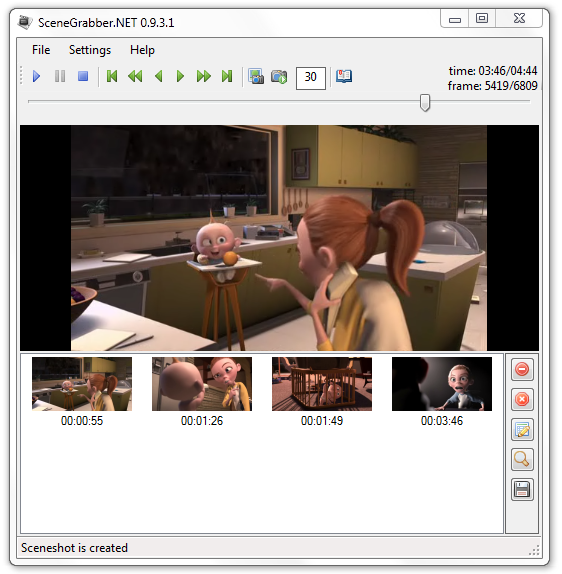Preview sceneshot with the magnifier button

(x=522, y=459)
